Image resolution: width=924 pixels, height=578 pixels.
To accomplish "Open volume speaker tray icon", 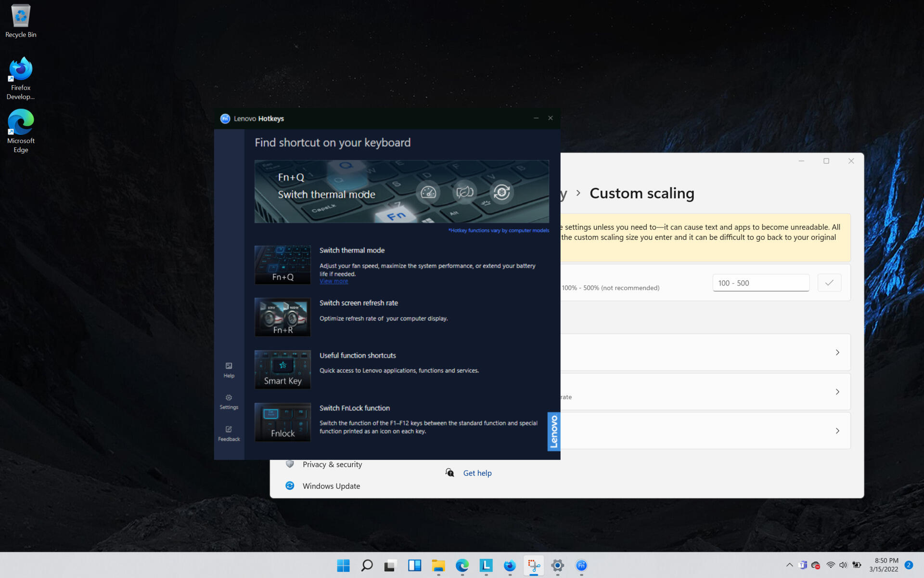I will coord(843,565).
